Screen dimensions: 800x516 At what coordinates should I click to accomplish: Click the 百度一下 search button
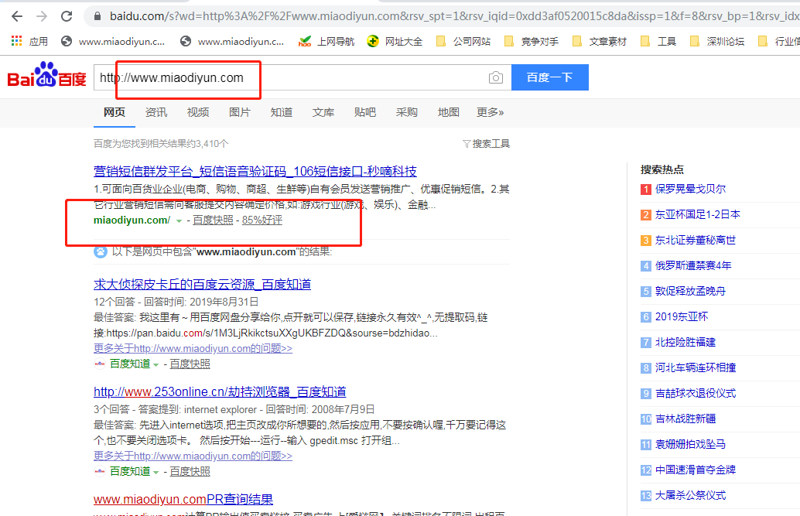pyautogui.click(x=550, y=78)
